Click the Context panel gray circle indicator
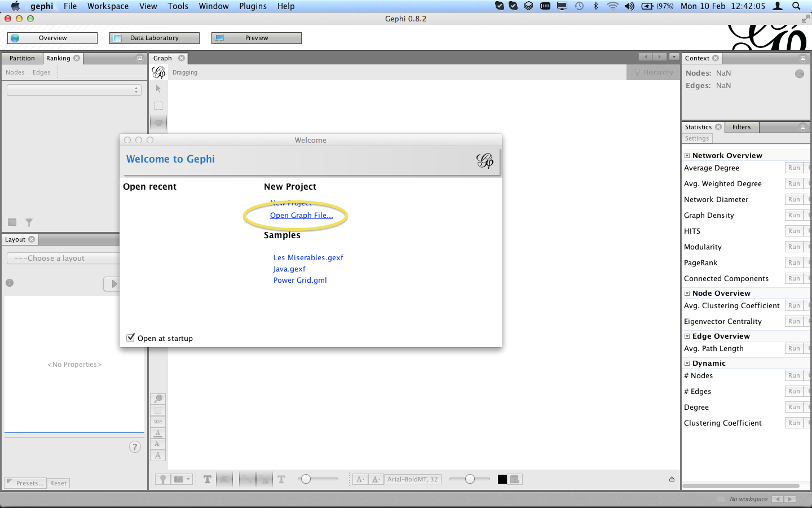 point(800,74)
